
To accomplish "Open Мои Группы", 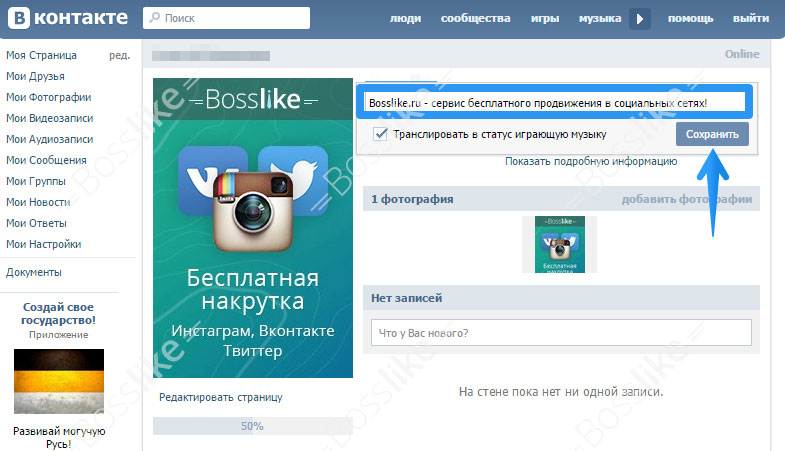I will point(36,181).
